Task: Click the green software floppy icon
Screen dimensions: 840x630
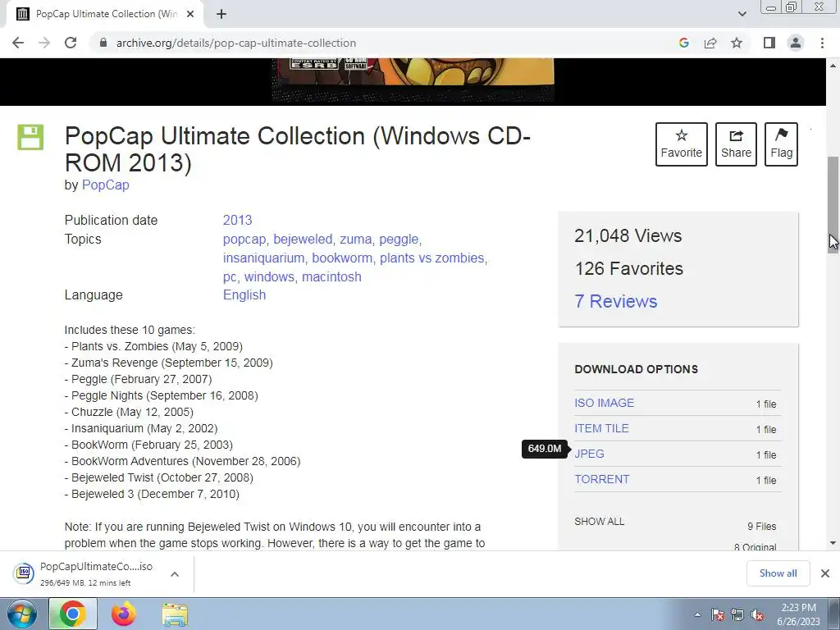Action: (x=30, y=137)
